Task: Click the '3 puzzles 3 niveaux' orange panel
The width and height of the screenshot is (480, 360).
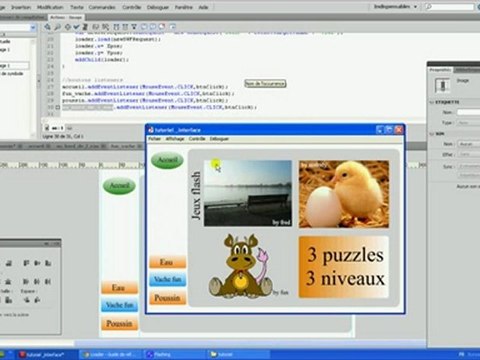Action: (344, 267)
